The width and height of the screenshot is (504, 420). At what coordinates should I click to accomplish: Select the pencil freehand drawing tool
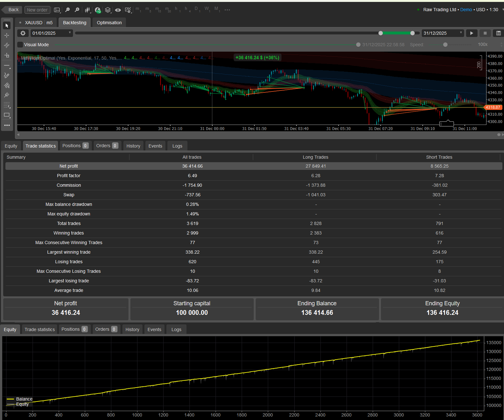tap(7, 76)
